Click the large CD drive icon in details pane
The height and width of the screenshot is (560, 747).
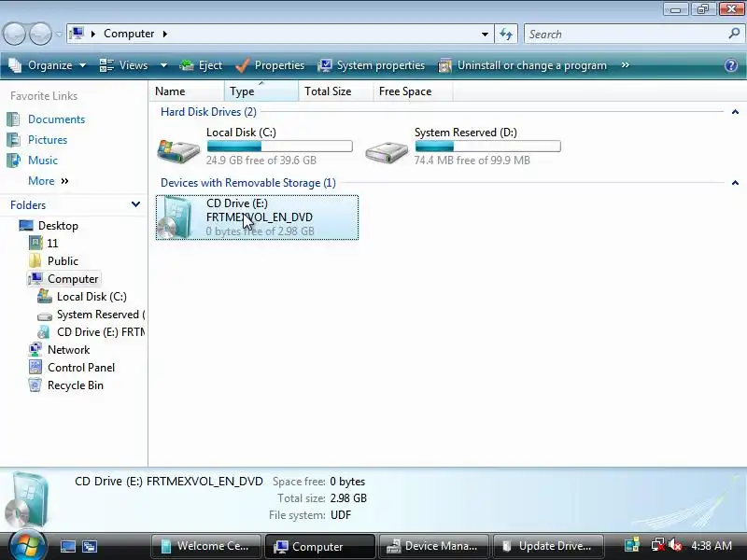(28, 500)
